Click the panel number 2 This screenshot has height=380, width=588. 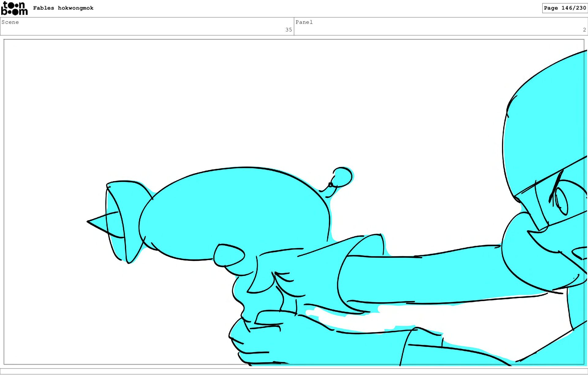point(584,30)
